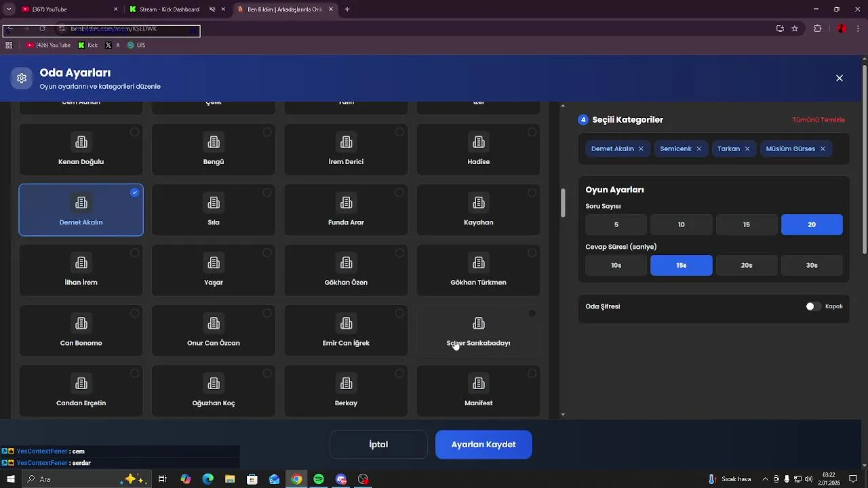Select the Emir Can İğrek category card

pos(346,331)
